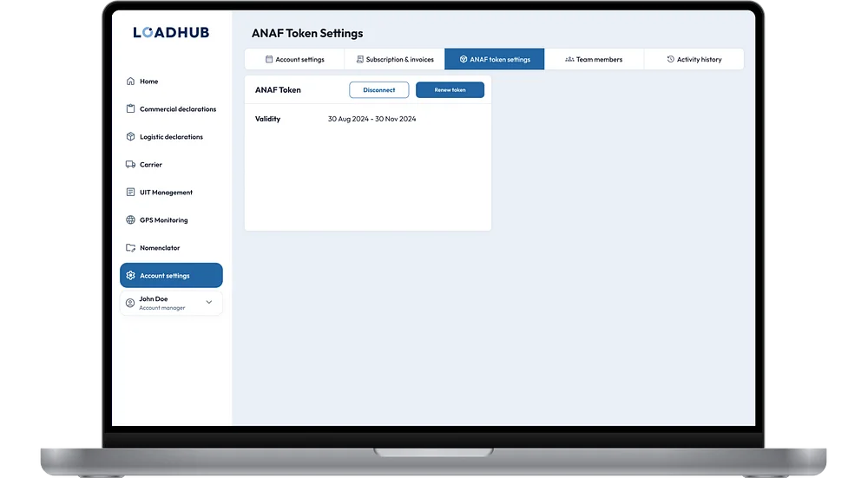
Task: Click the Disconnect button
Action: (x=379, y=89)
